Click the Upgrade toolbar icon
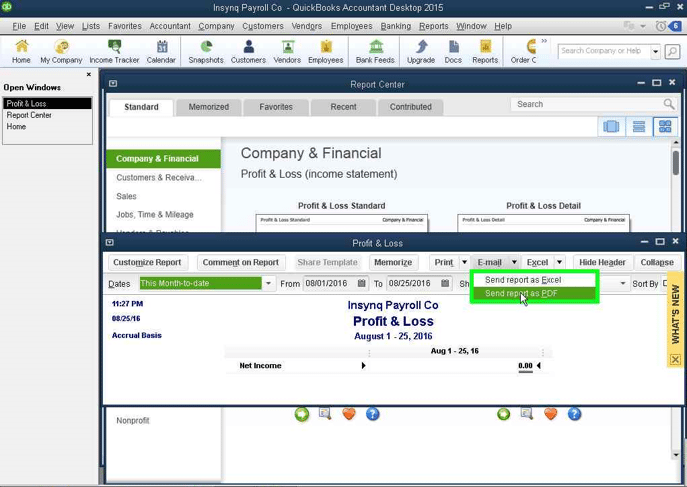This screenshot has height=487, width=687. (421, 51)
